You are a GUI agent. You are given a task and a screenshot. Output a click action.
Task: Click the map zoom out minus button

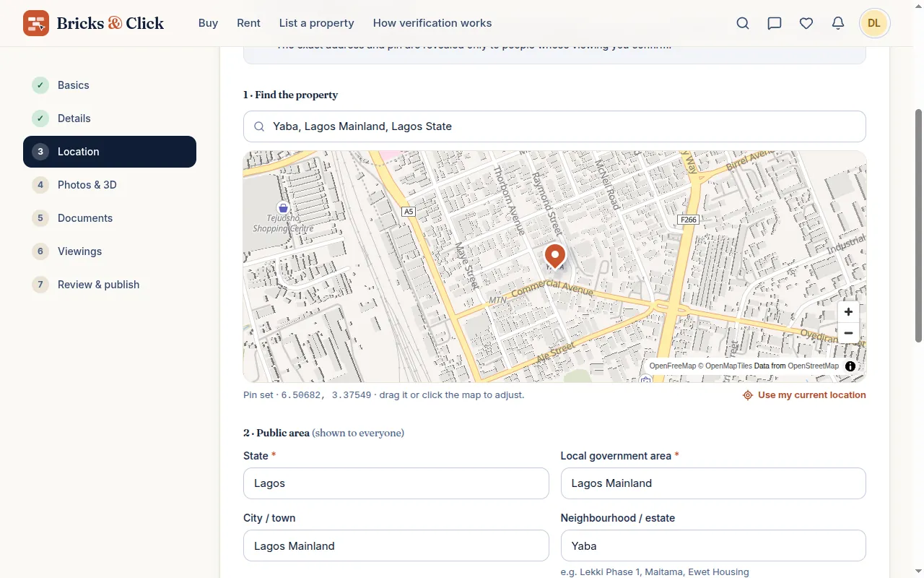848,333
